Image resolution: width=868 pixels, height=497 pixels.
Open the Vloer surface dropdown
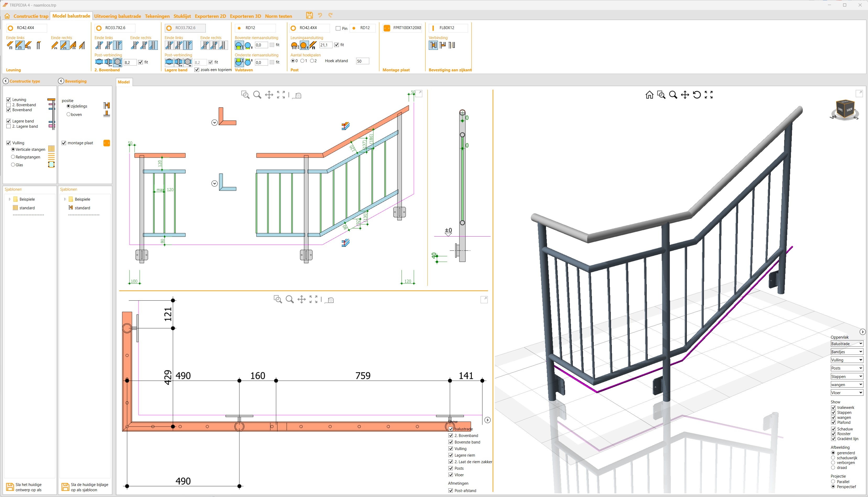point(847,393)
